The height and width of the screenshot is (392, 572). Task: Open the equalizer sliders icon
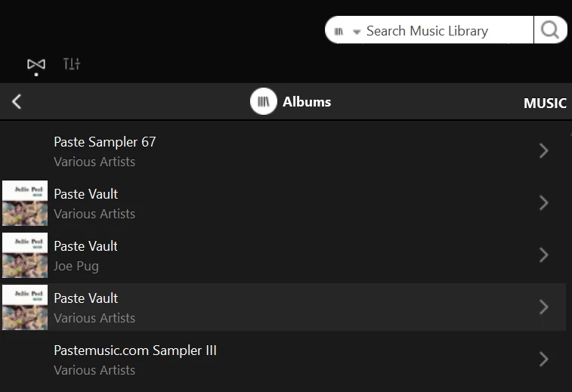click(x=72, y=63)
